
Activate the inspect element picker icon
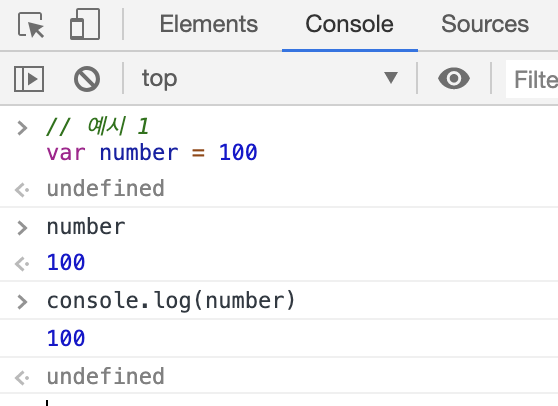click(x=31, y=25)
